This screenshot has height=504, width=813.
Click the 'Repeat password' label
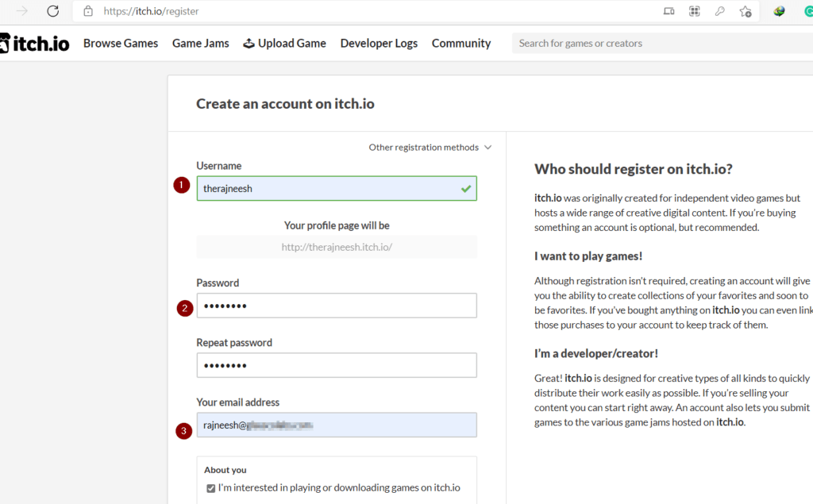234,343
